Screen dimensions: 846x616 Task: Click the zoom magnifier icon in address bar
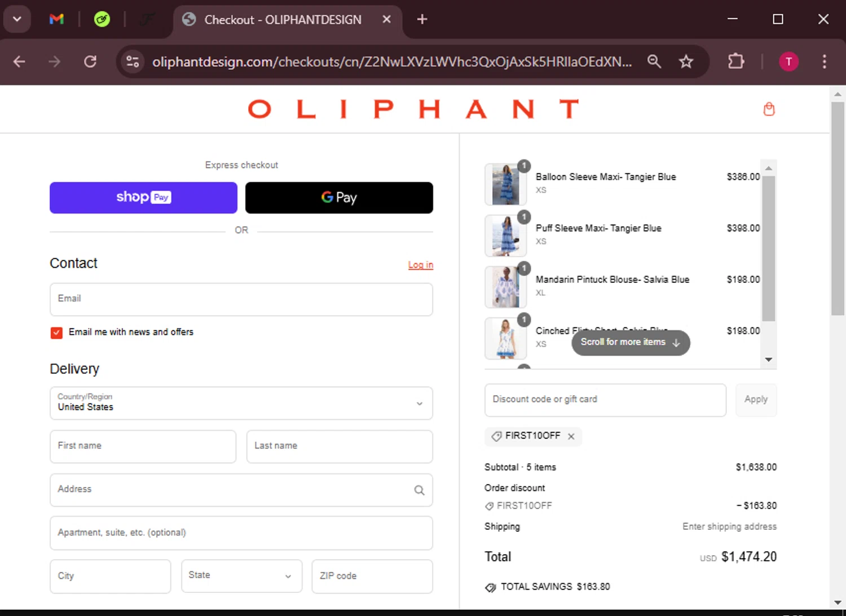(654, 61)
